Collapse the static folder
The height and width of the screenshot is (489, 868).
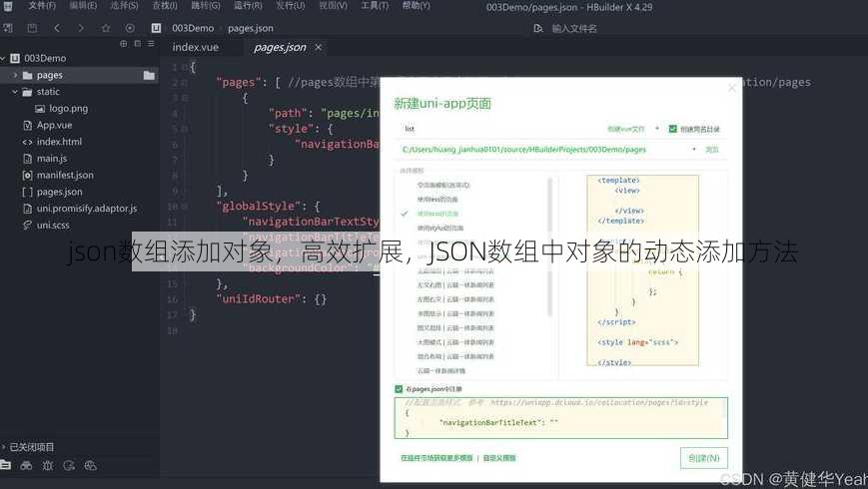[x=15, y=92]
